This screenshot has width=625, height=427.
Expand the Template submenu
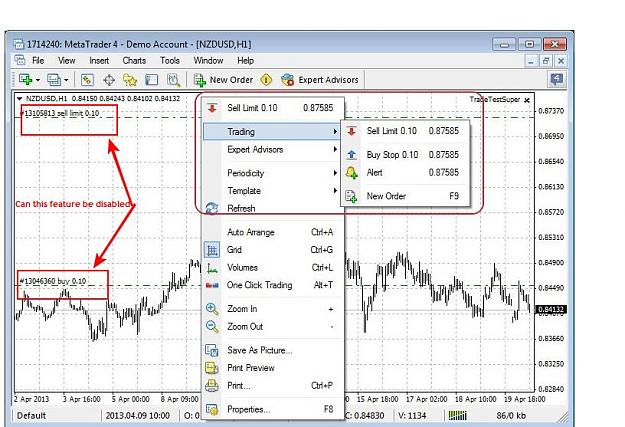[x=273, y=191]
